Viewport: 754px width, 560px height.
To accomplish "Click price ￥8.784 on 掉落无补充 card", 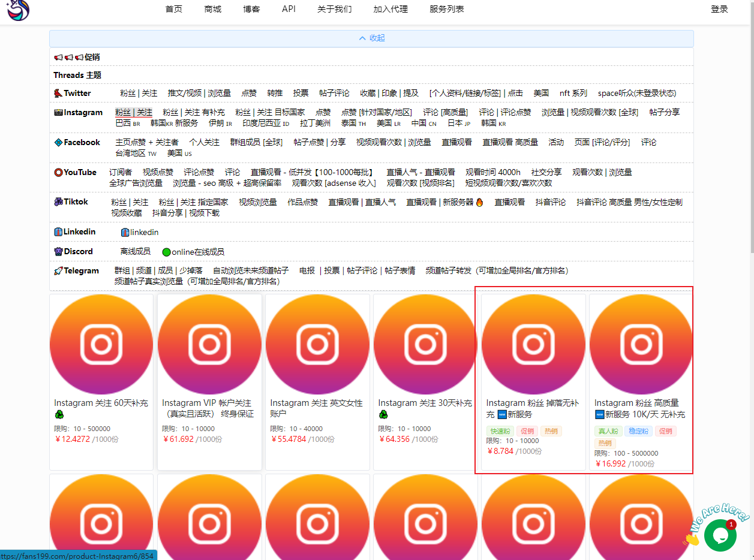I will 500,451.
